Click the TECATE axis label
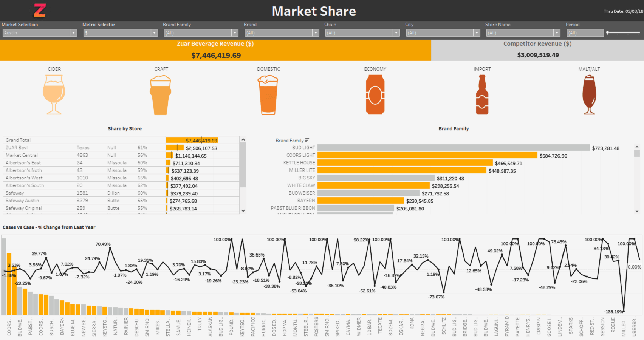 [380, 325]
